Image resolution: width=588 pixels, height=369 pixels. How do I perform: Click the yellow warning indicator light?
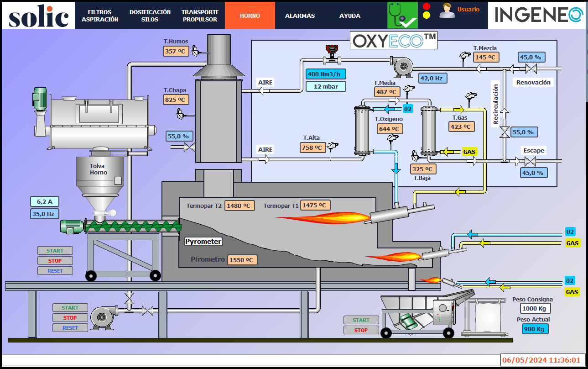click(x=427, y=15)
